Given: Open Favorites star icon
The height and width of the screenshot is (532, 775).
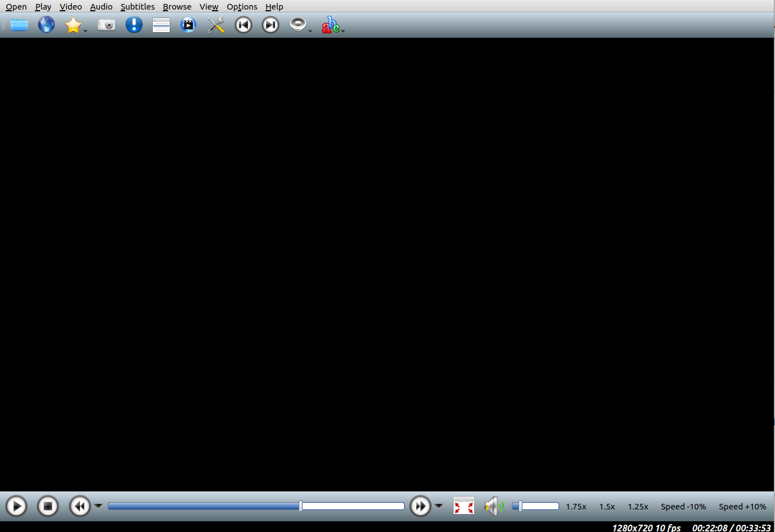Looking at the screenshot, I should (x=73, y=25).
